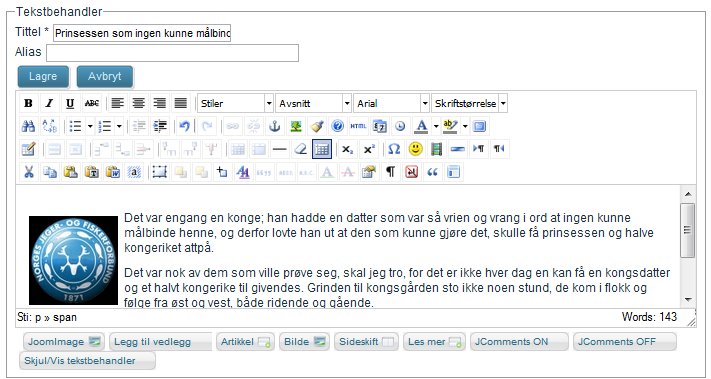Screen dimensions: 711x379
Task: Toggle strikethrough formatting
Action: [92, 103]
